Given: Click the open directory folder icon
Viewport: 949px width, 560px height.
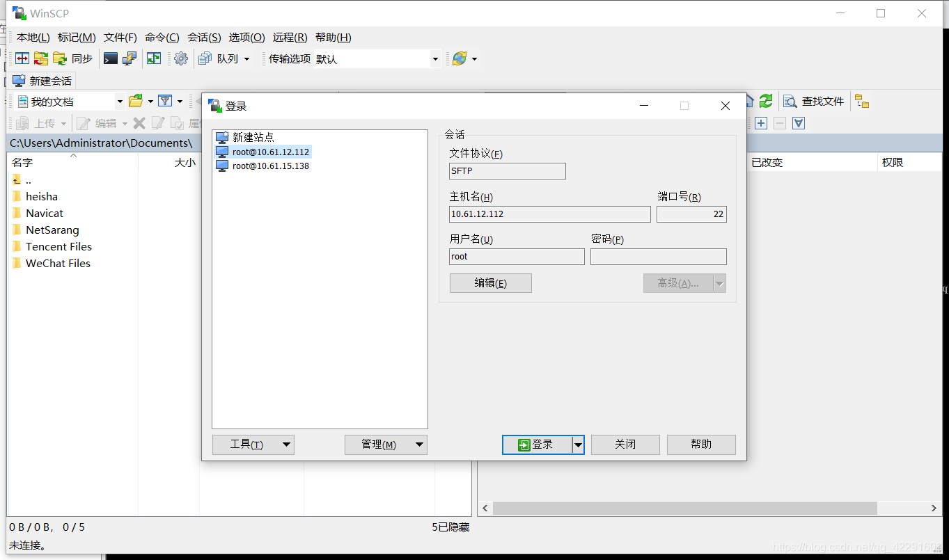Looking at the screenshot, I should [136, 102].
